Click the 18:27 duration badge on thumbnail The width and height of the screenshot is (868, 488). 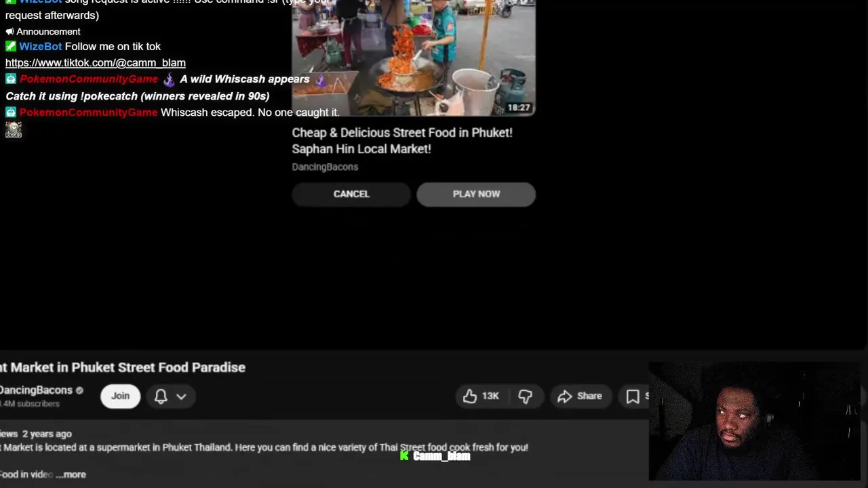(519, 107)
